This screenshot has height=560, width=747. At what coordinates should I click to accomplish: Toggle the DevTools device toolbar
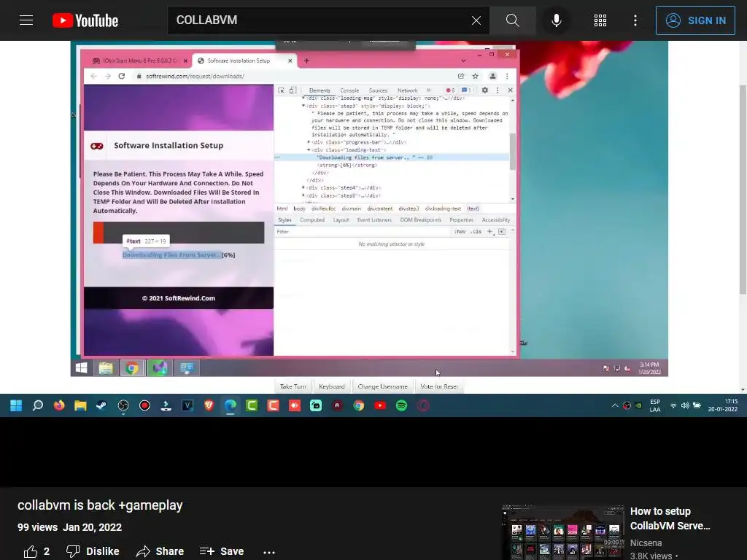click(293, 90)
